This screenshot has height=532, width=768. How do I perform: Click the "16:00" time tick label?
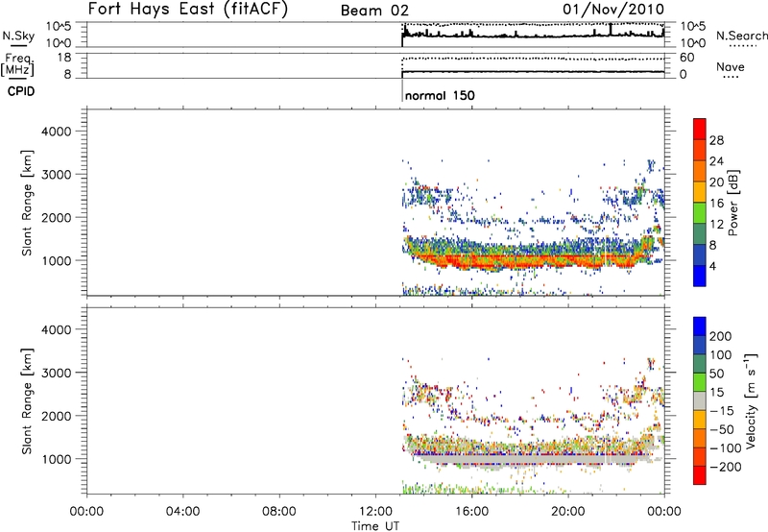pos(472,511)
